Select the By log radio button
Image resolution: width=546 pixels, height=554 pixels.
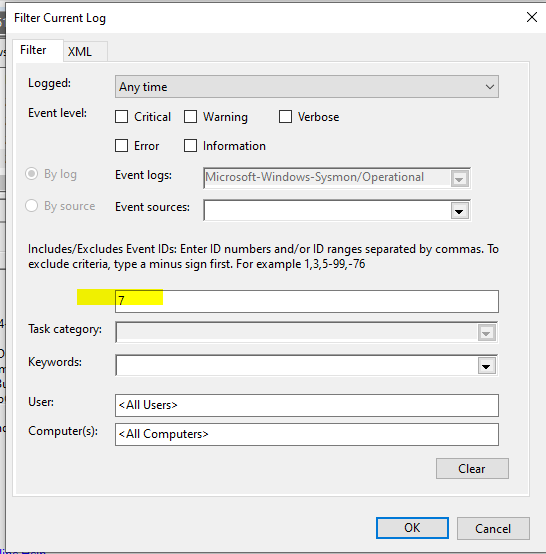[x=31, y=173]
